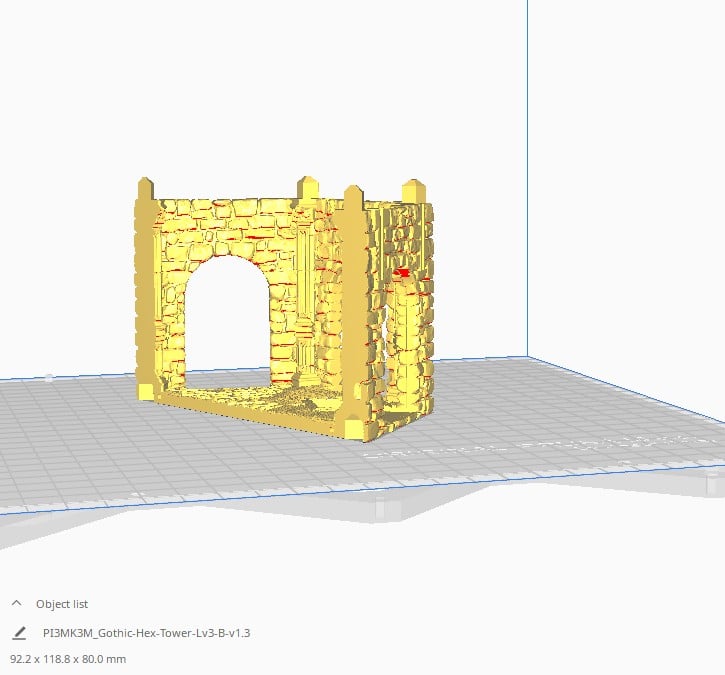Click the pencil edit icon beside the object name
The width and height of the screenshot is (725, 675).
pos(19,633)
